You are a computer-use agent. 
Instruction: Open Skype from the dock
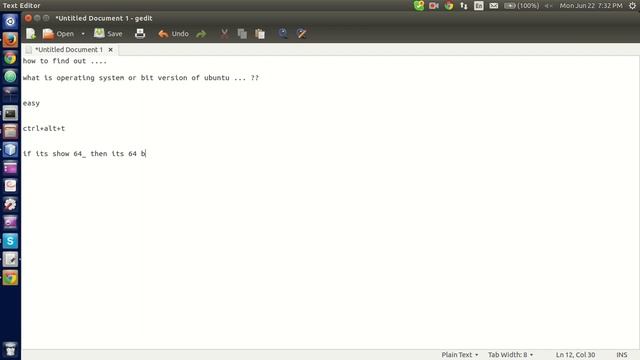click(10, 241)
